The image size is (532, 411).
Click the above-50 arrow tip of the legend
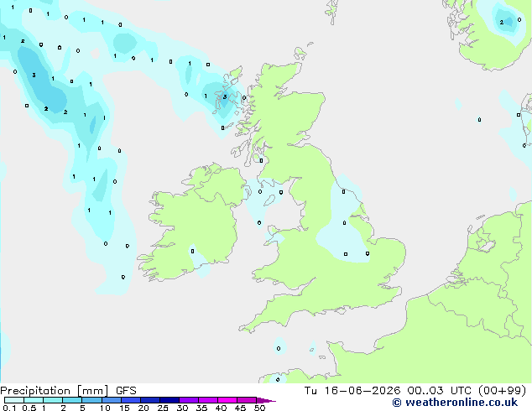(x=266, y=400)
